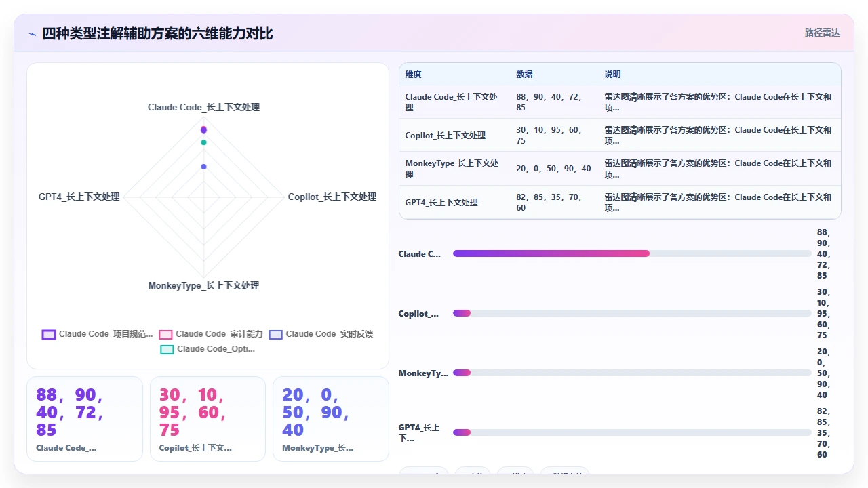
Task: Click the MonkeyTy... progress bar
Action: 632,373
